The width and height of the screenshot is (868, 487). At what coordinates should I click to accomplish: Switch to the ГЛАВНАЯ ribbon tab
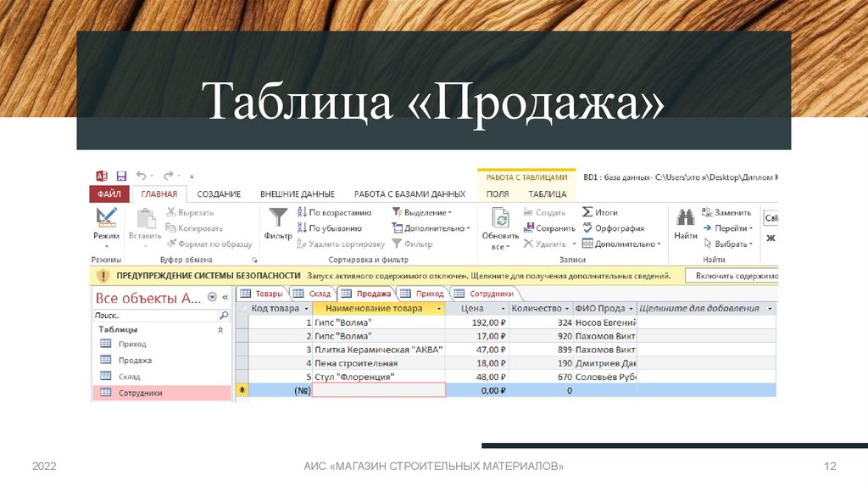159,194
